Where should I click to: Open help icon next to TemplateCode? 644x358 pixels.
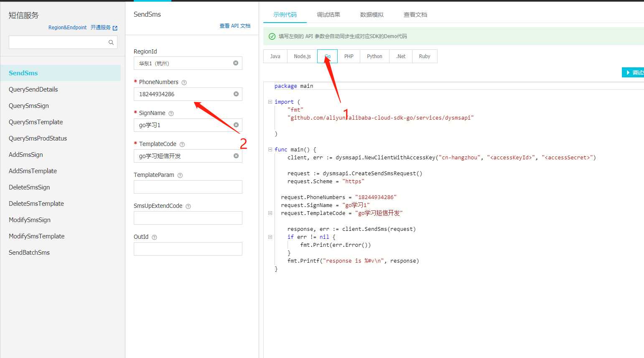pos(182,144)
